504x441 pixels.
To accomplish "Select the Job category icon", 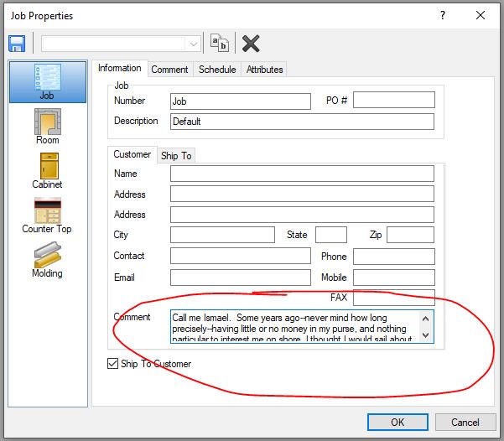I will pos(47,81).
